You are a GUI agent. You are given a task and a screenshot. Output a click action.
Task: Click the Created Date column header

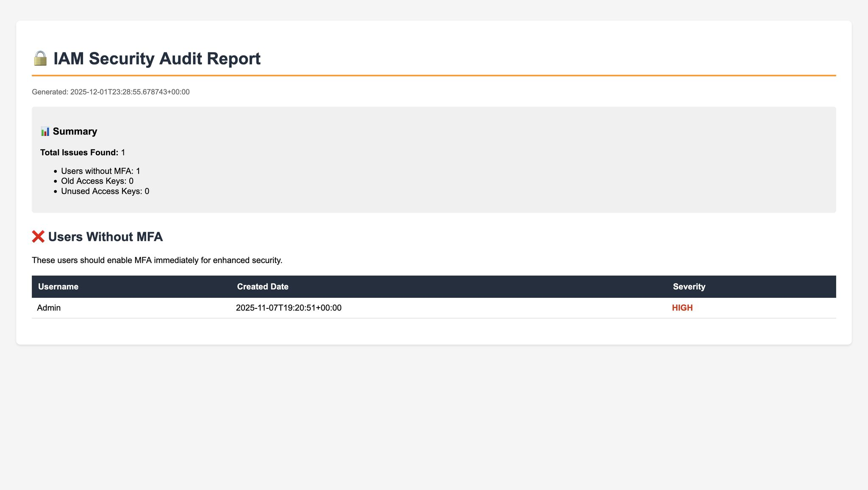(263, 286)
